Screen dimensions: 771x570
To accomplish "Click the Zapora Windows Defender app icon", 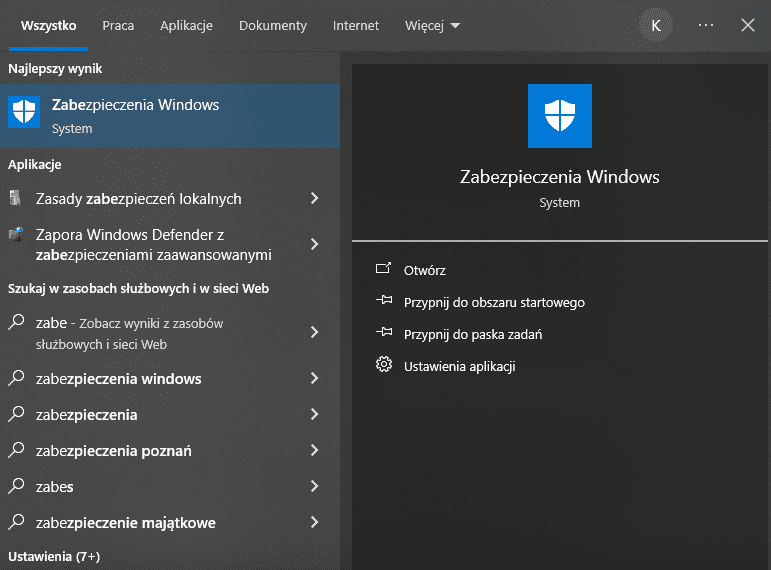I will coord(16,234).
